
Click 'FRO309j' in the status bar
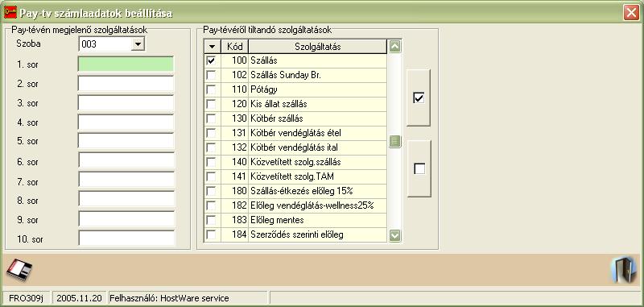coord(26,298)
